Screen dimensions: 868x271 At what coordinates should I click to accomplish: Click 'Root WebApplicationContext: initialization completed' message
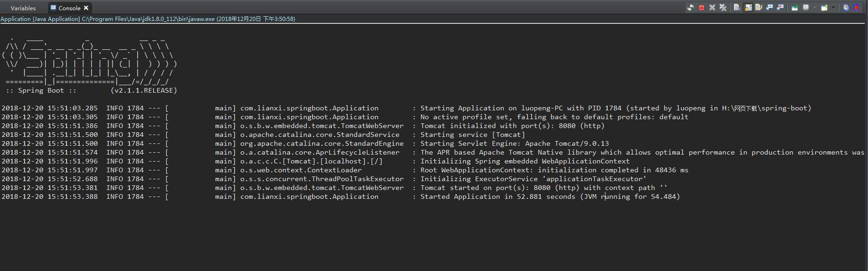[554, 170]
